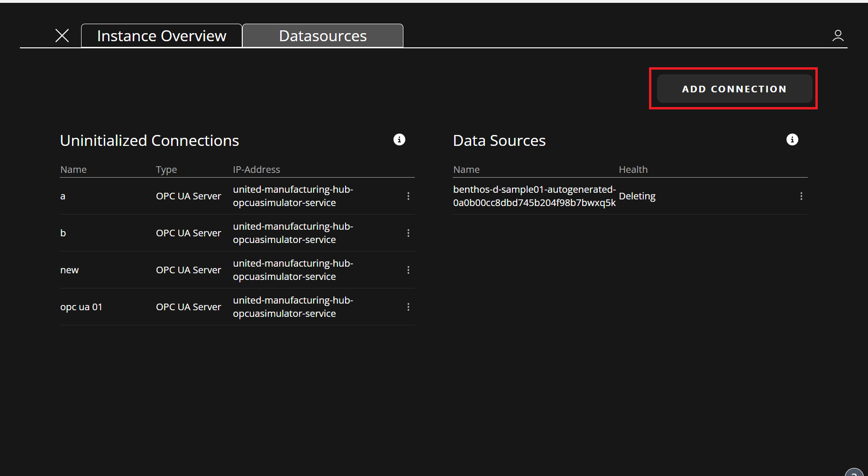Open three-dot menu for benthos data source
Image resolution: width=868 pixels, height=476 pixels.
[x=801, y=196]
